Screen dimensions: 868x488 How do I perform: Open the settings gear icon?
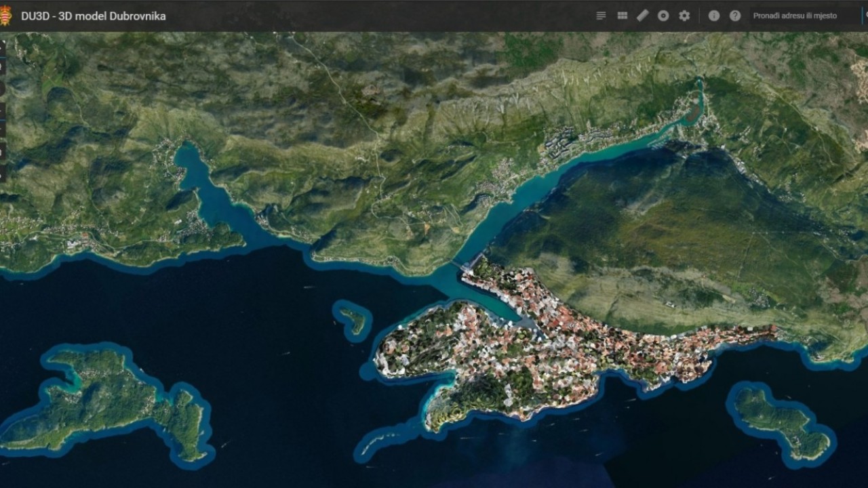[684, 16]
